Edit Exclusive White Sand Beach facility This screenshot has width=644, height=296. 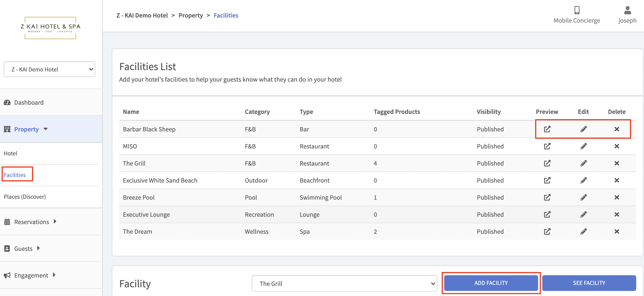[583, 180]
